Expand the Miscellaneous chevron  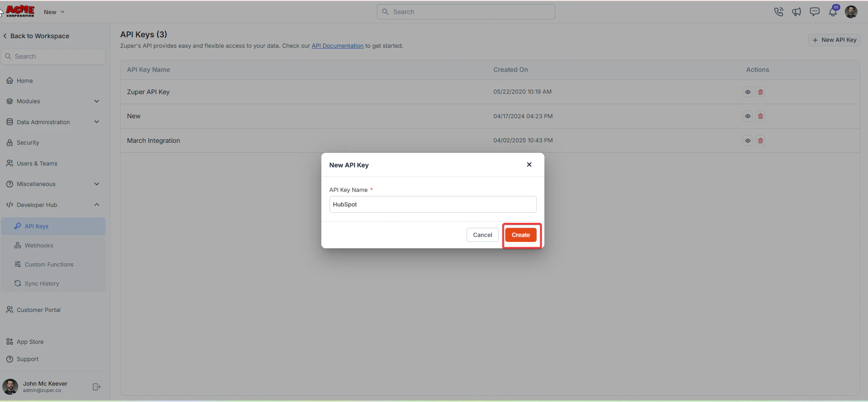(x=96, y=184)
